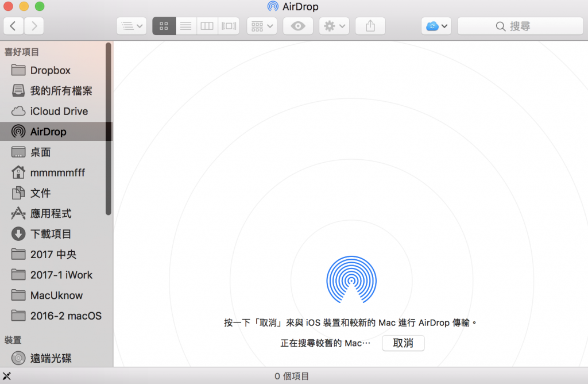The width and height of the screenshot is (588, 384).
Task: Click the 0 個項目 status text
Action: [x=292, y=376]
